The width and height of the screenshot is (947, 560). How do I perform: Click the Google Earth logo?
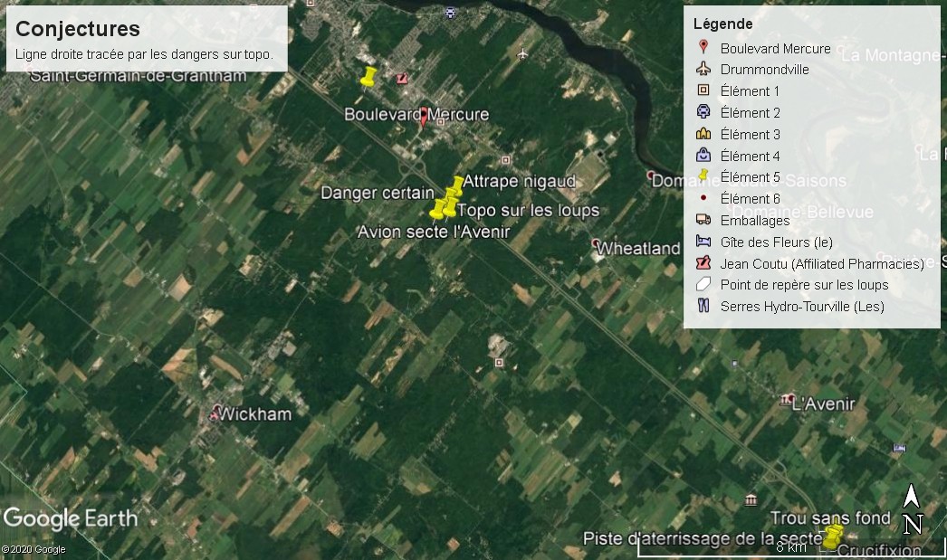click(71, 518)
